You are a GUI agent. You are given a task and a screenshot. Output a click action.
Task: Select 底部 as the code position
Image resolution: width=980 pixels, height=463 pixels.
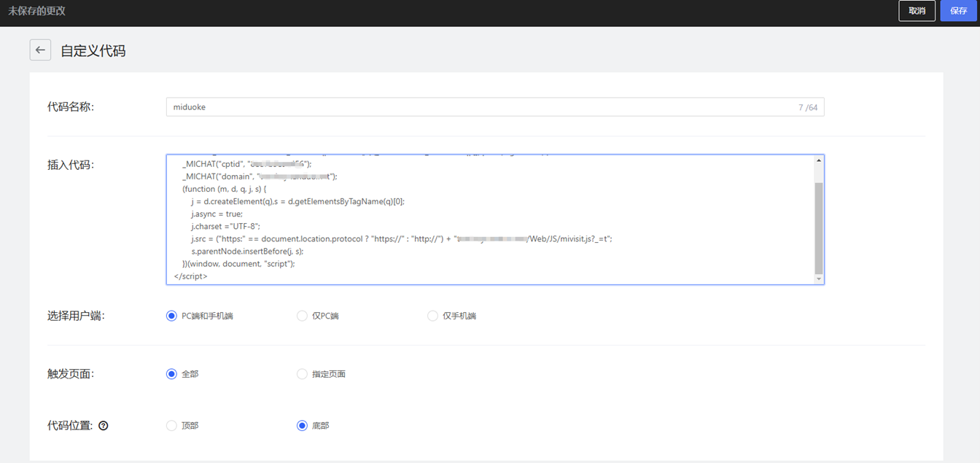pyautogui.click(x=302, y=426)
